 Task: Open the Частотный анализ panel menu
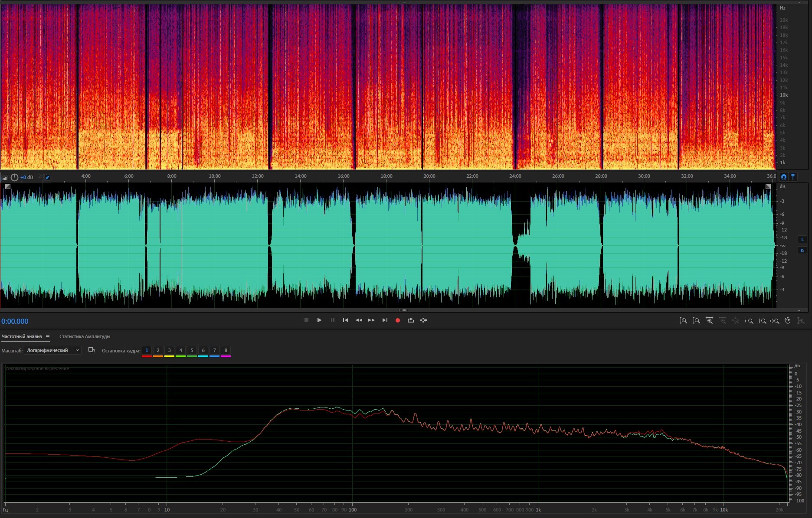coord(48,337)
